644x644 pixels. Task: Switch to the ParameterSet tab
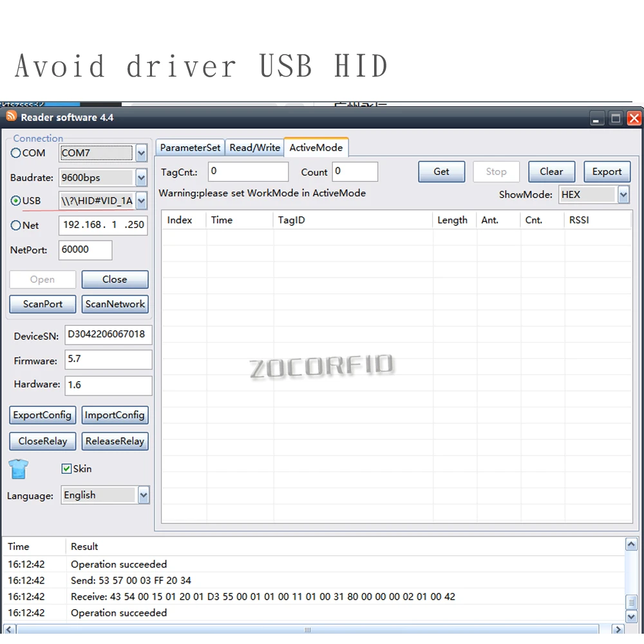[x=190, y=147]
